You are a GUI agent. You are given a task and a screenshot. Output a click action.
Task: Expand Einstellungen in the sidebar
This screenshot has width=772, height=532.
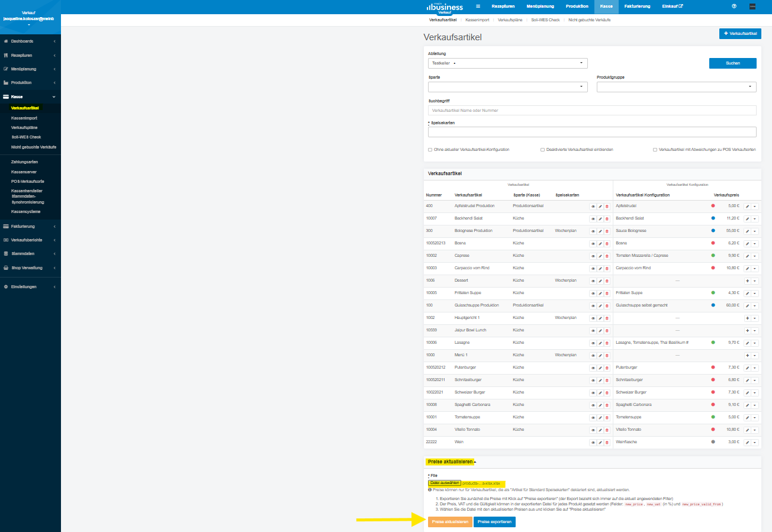click(30, 287)
